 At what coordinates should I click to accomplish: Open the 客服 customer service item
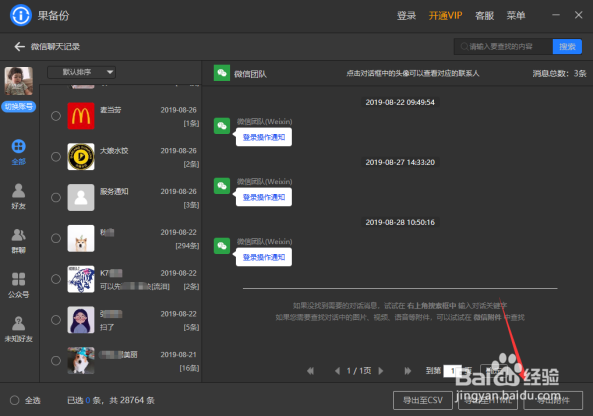click(x=484, y=16)
